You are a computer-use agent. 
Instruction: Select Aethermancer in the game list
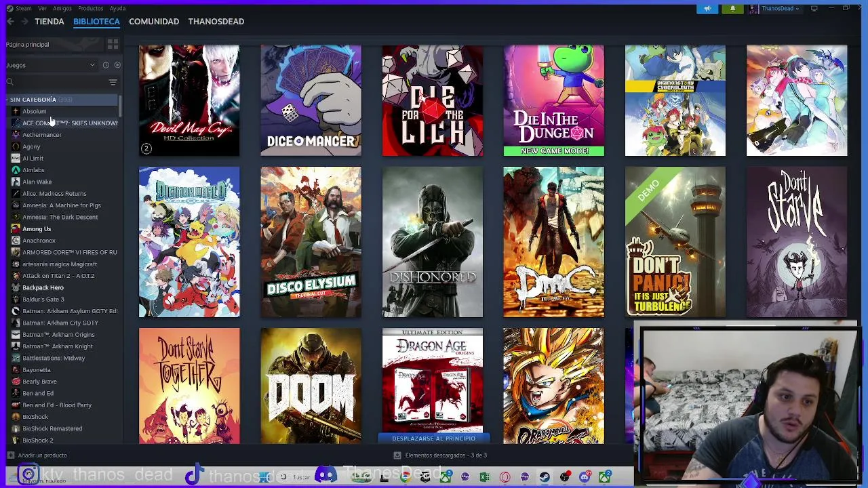click(x=42, y=135)
